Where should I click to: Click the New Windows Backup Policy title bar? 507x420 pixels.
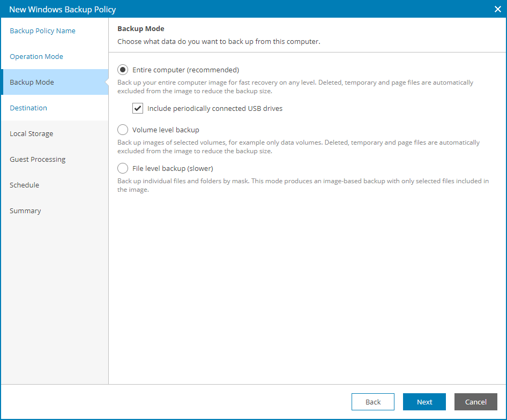(x=214, y=9)
